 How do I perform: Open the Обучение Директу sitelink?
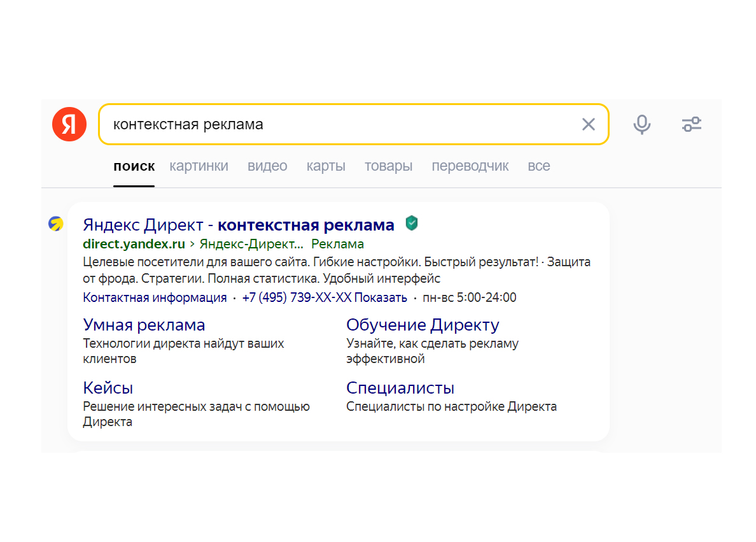(423, 325)
